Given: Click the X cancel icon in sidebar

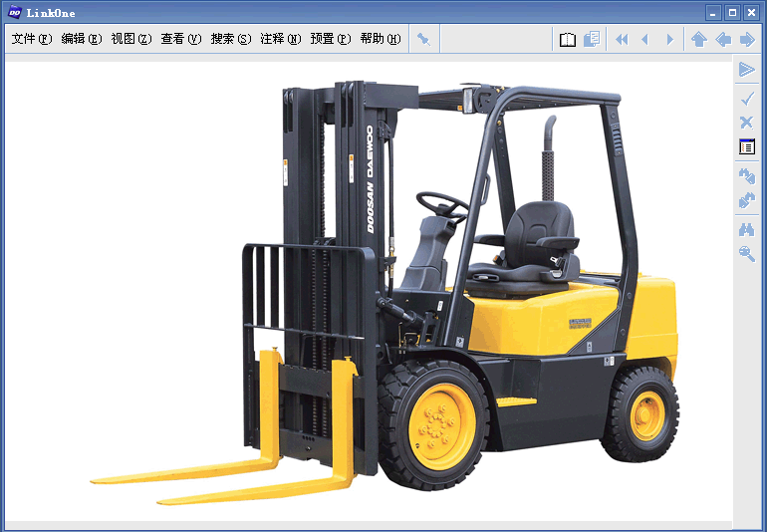Looking at the screenshot, I should pos(746,123).
